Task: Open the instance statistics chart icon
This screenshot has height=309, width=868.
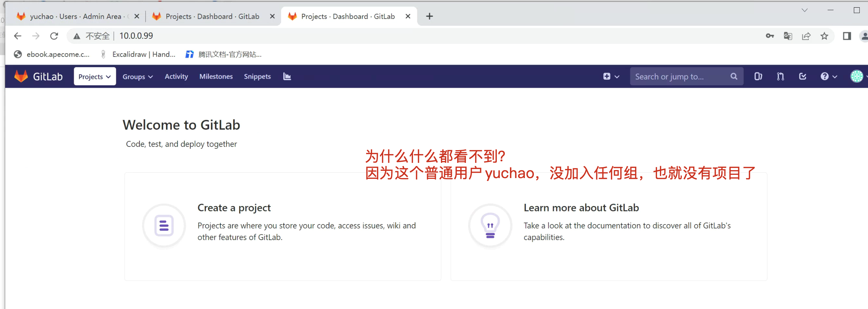Action: pos(287,77)
